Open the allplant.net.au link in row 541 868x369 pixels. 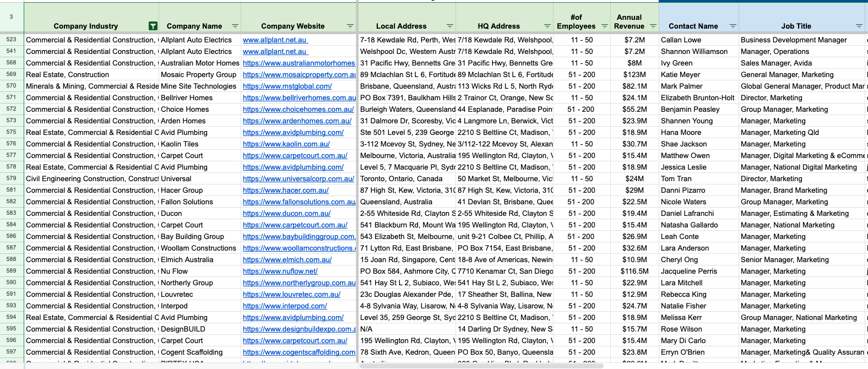tap(275, 51)
